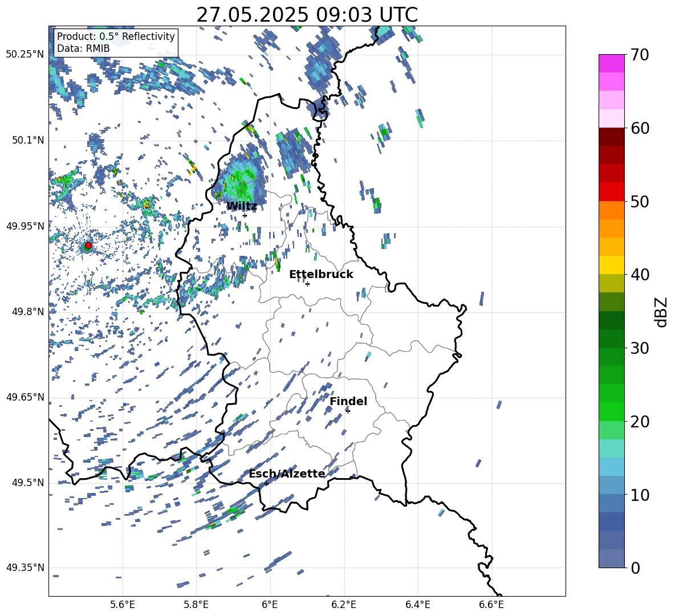Click the 5.6°E longitude label
The width and height of the screenshot is (675, 616).
tap(123, 605)
